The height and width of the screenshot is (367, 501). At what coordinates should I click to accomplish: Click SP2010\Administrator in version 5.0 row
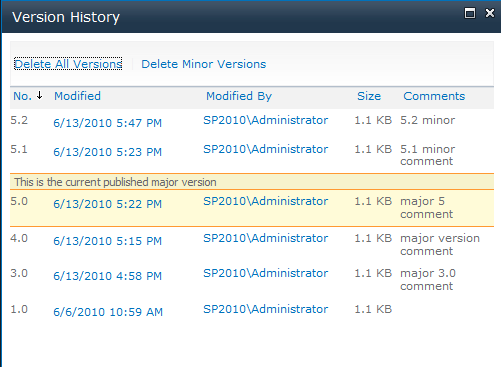[266, 201]
